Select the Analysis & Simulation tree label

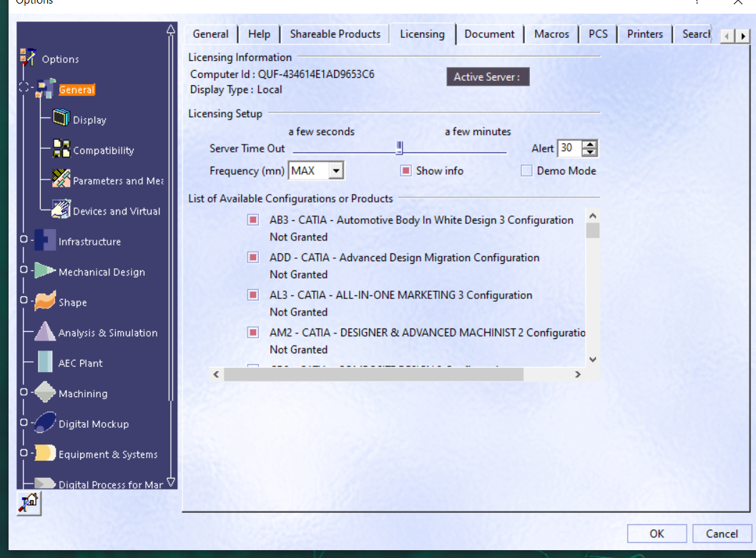[108, 333]
